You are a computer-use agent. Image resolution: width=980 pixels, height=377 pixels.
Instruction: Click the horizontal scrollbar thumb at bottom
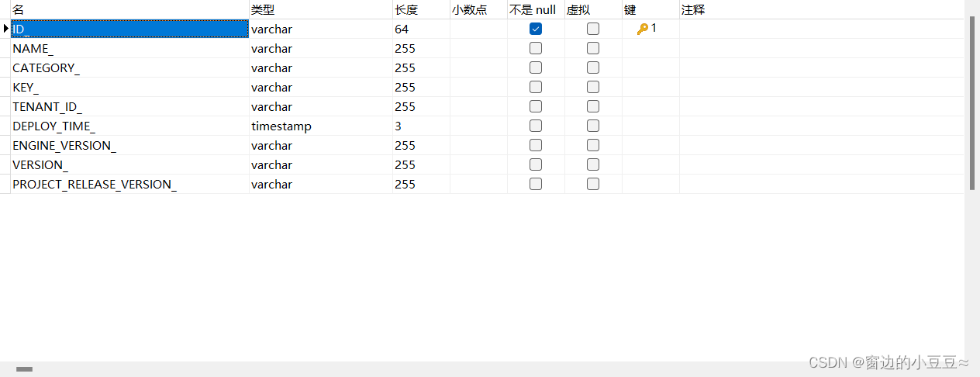click(x=25, y=369)
